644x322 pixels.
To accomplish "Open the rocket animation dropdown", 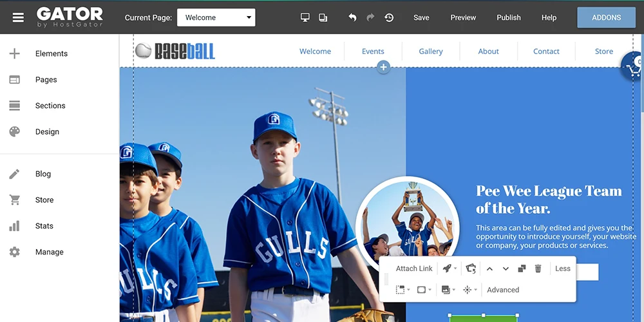I will pos(450,269).
